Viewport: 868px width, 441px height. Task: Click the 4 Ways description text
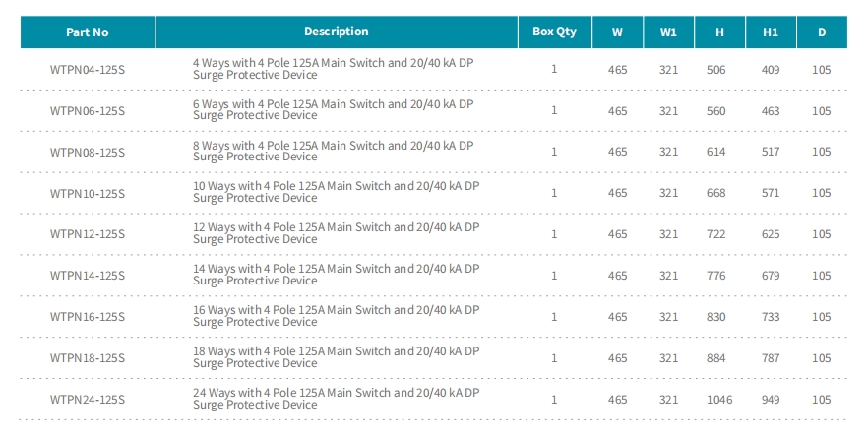[x=334, y=69]
